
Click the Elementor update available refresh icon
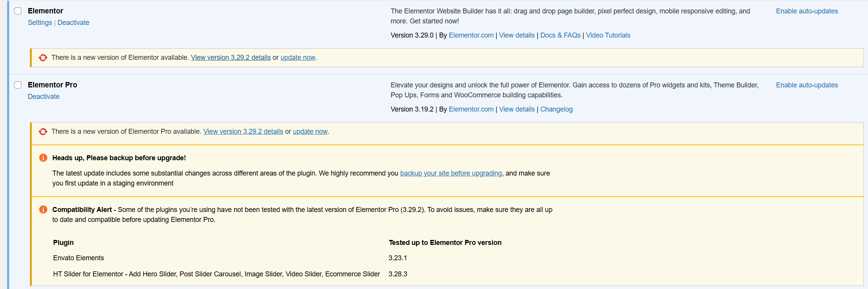click(x=43, y=57)
